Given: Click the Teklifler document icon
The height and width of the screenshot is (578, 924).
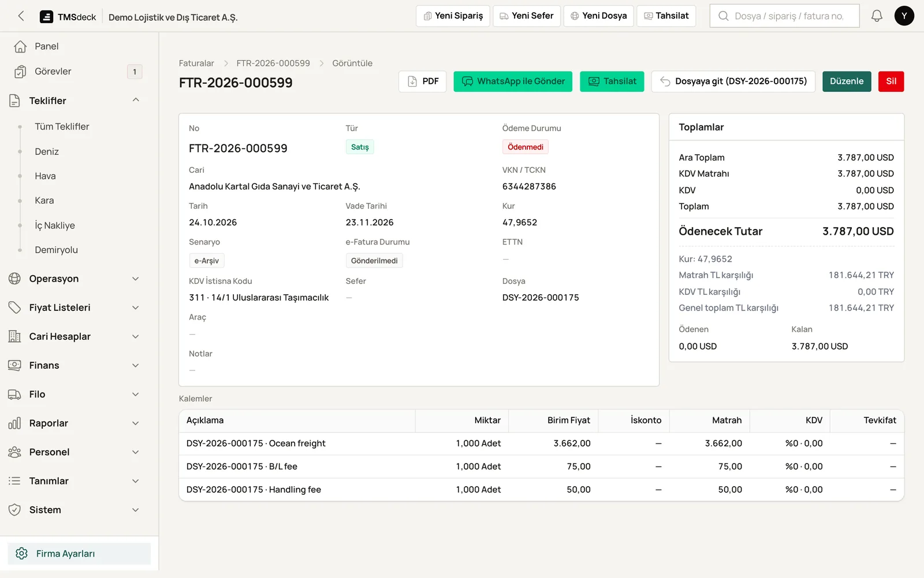Looking at the screenshot, I should tap(15, 101).
